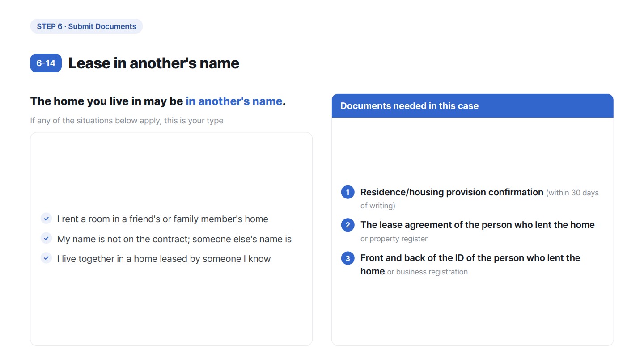Click the number 3 circle icon
644x362 pixels.
tap(347, 258)
